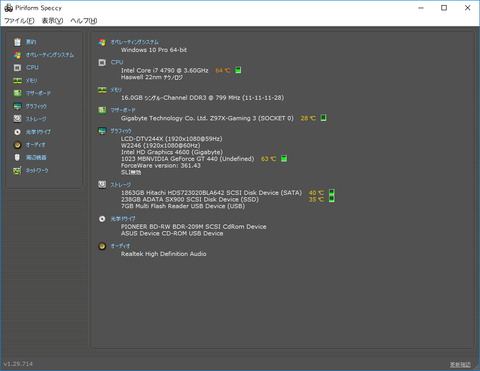
Task: Click the Windows flag icon beside Windows 10 Pro heading
Action: click(102, 42)
